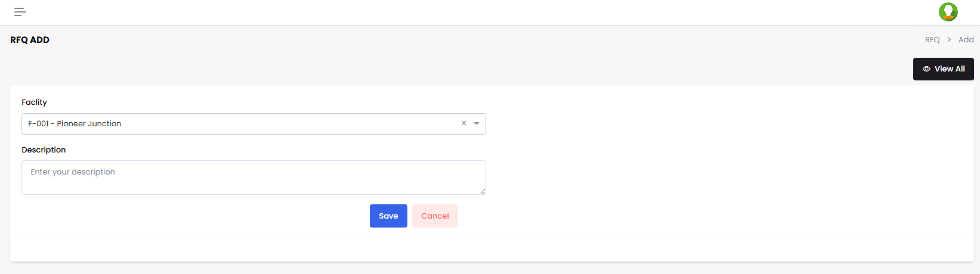The image size is (980, 274).
Task: Grab the description textarea resize handle
Action: tap(483, 191)
